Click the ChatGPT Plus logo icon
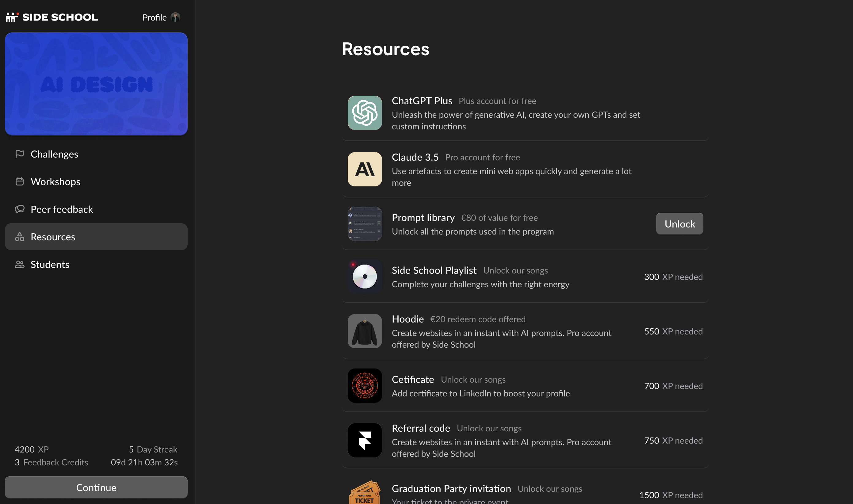 click(364, 113)
